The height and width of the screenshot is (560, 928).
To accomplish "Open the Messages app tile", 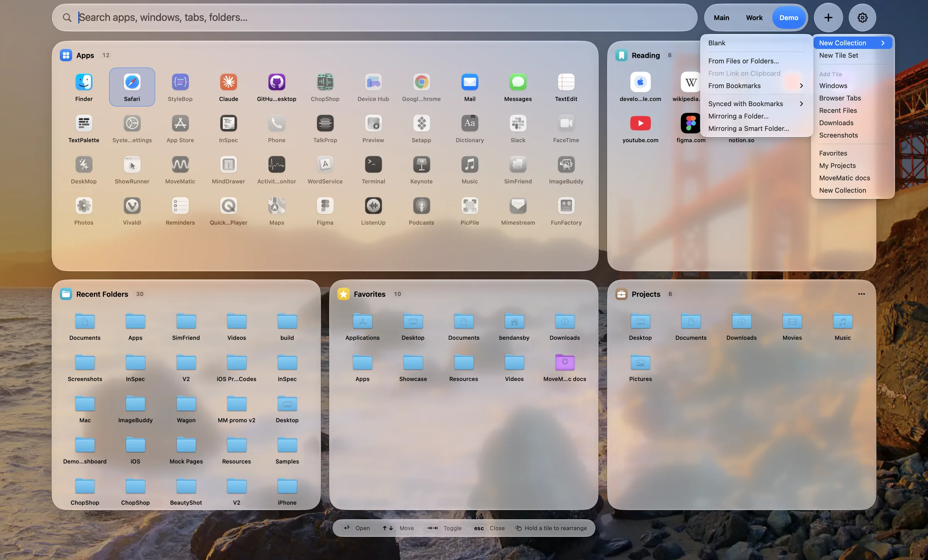I will click(x=518, y=87).
